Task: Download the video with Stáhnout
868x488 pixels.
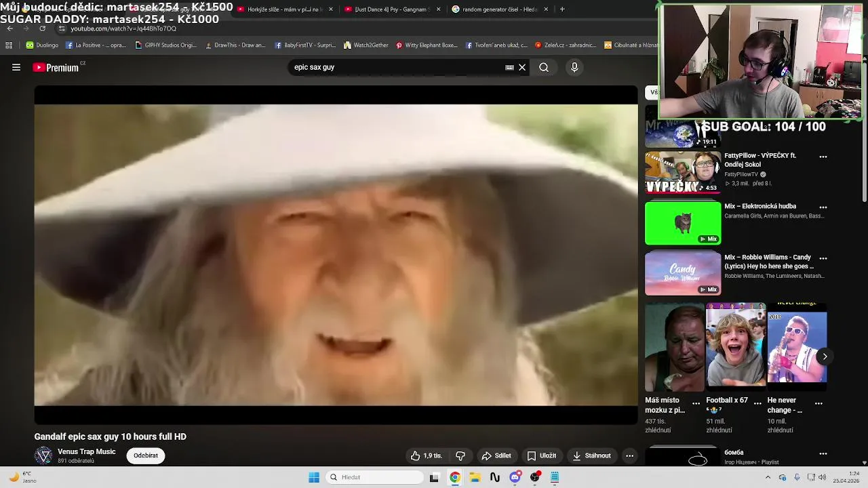Action: [x=592, y=455]
